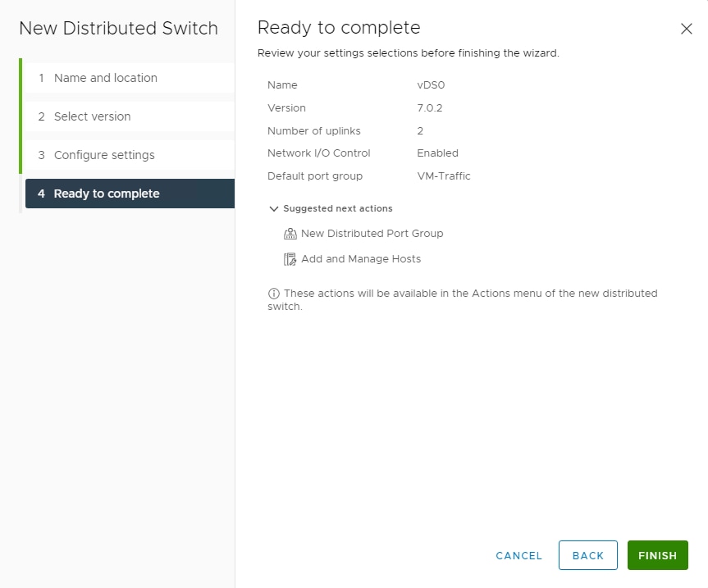Go to step 3 Configure settings
The width and height of the screenshot is (708, 588).
(x=130, y=155)
